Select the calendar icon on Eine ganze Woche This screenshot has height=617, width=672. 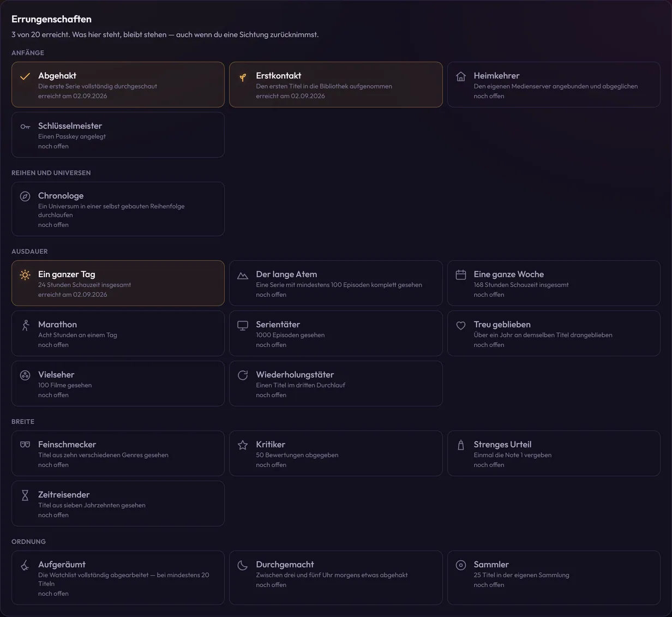click(x=461, y=275)
